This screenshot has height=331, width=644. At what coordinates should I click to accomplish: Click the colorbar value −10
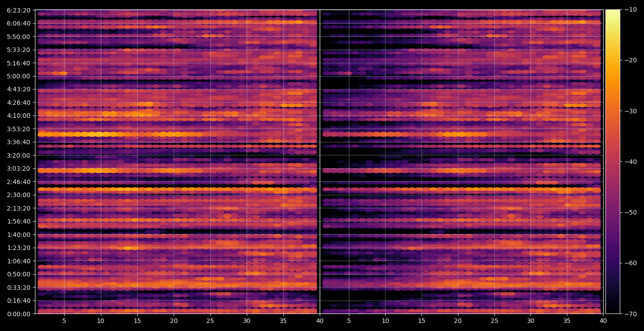[630, 9]
